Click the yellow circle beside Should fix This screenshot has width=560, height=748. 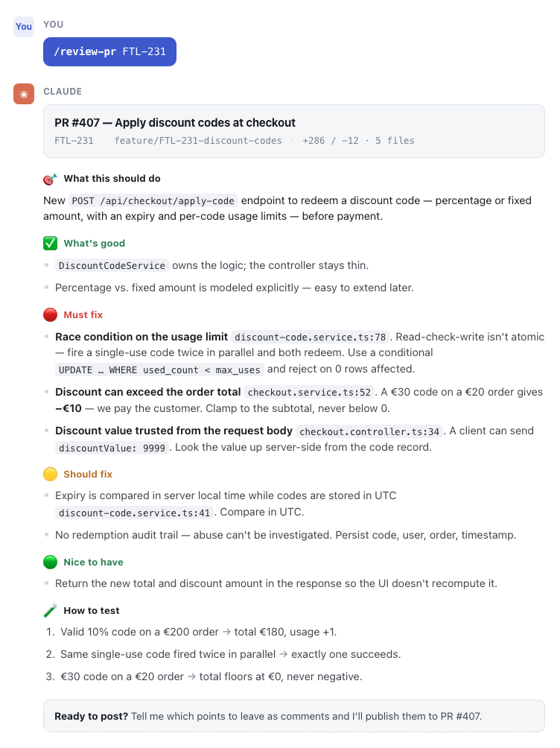pos(50,474)
